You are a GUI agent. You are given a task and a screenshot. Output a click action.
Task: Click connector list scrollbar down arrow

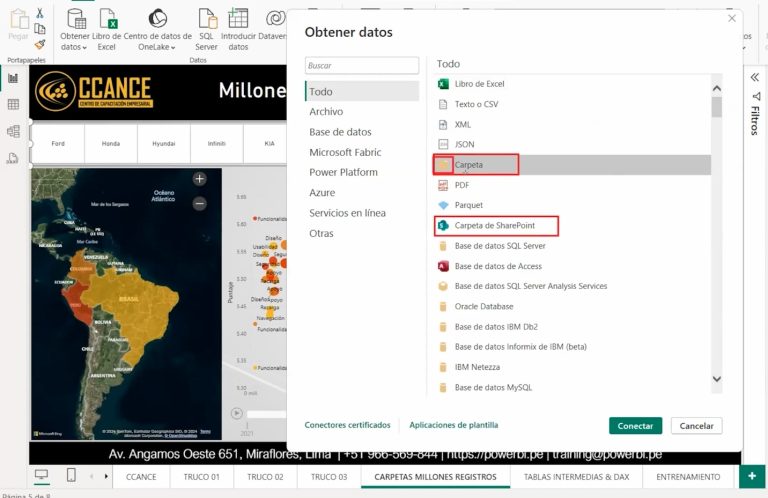717,379
